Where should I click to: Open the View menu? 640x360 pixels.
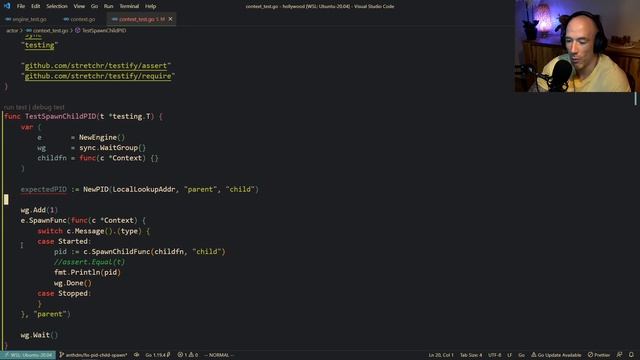pos(79,6)
